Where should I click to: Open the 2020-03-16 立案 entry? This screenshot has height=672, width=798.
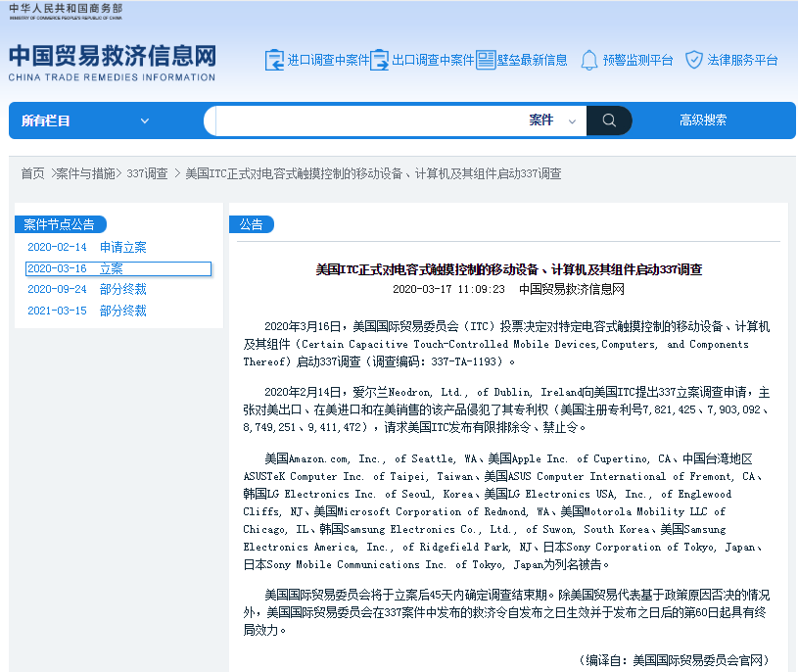point(118,268)
